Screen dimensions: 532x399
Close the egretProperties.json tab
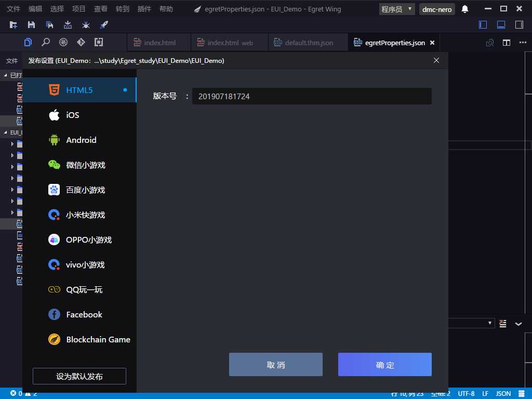(x=432, y=43)
